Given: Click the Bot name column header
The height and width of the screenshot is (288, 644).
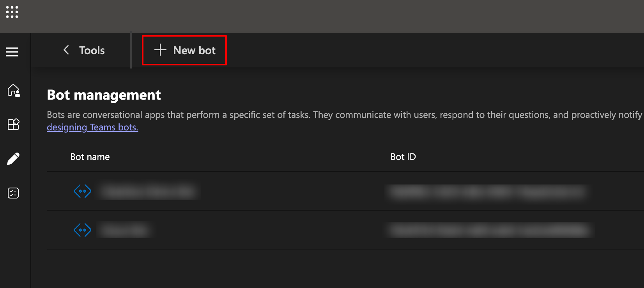Looking at the screenshot, I should 90,157.
